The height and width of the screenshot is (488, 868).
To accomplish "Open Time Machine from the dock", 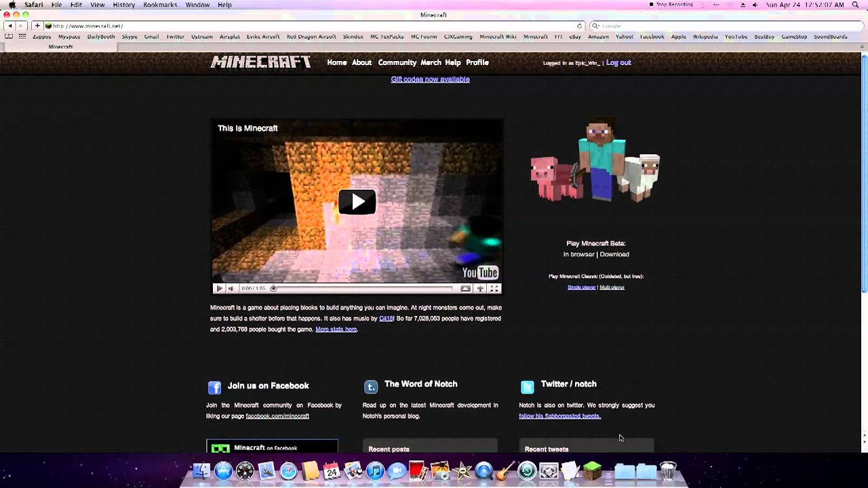I will click(x=527, y=470).
